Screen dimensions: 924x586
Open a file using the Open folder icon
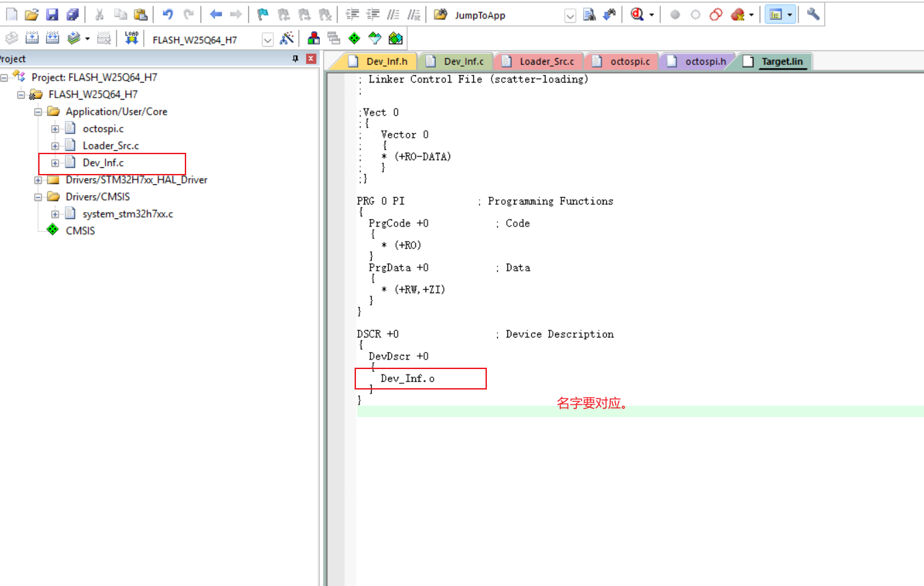(x=32, y=14)
